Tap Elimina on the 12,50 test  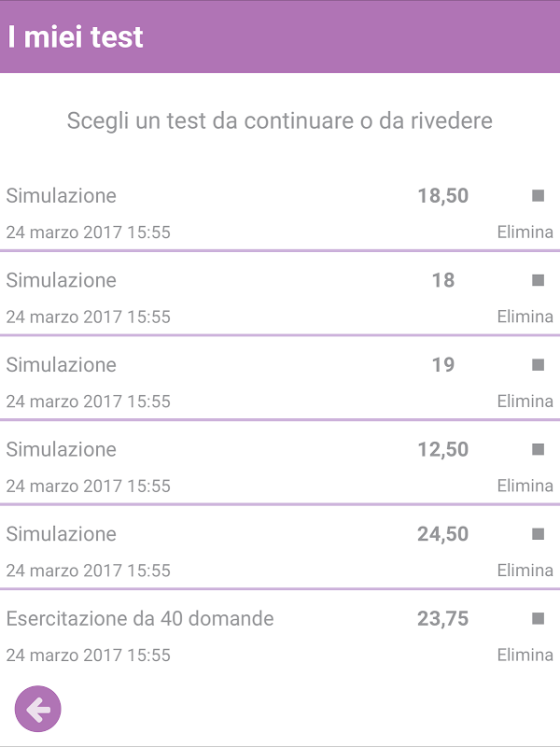525,486
